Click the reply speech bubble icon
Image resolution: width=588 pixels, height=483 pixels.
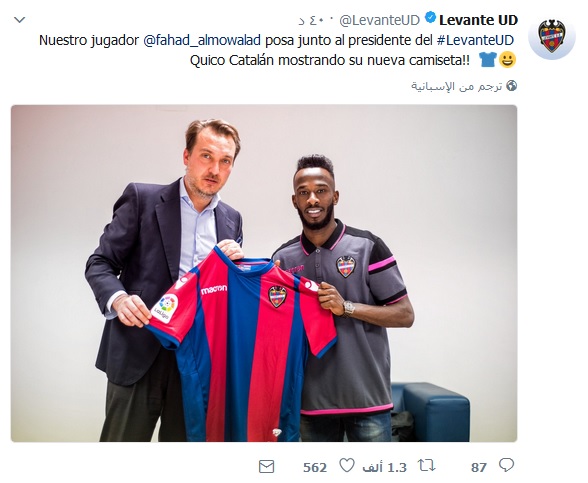(x=506, y=465)
